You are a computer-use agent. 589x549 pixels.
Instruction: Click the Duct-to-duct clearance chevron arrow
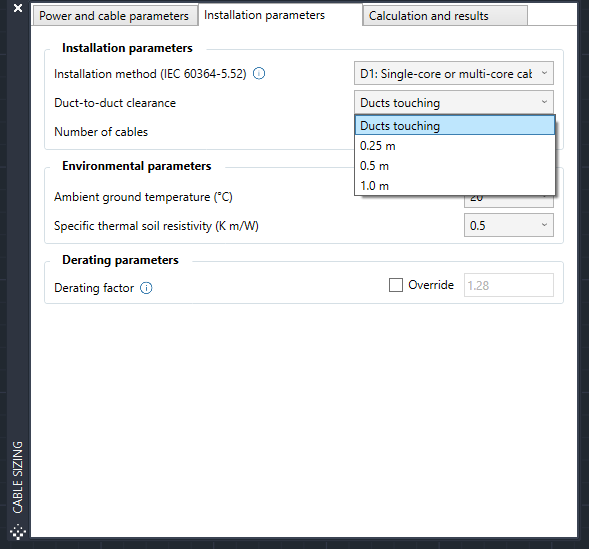[544, 102]
